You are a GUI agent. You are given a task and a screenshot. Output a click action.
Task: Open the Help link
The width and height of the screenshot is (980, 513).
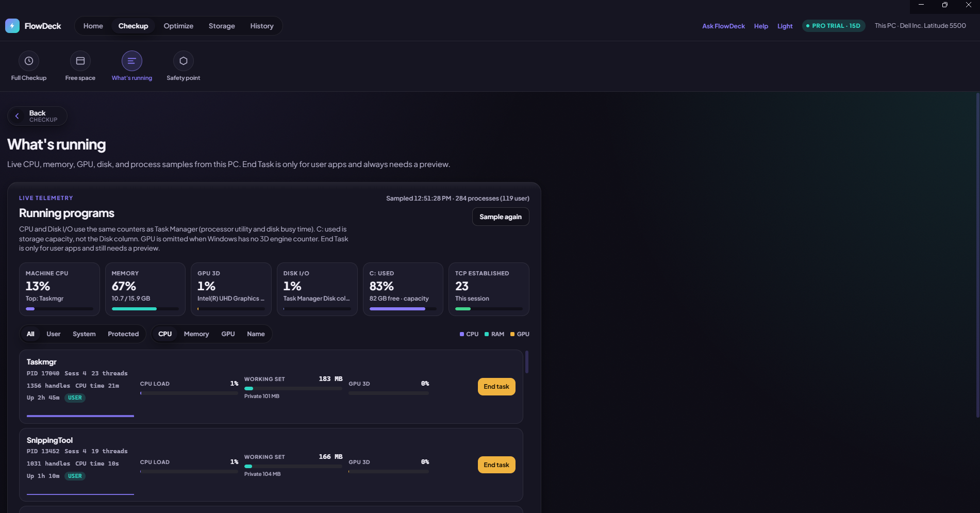(x=761, y=26)
